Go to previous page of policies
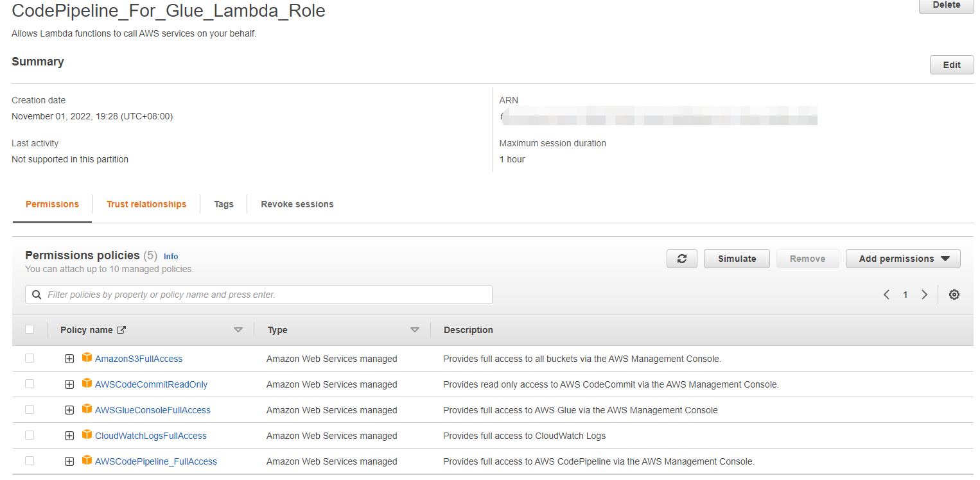The height and width of the screenshot is (480, 980). point(886,295)
